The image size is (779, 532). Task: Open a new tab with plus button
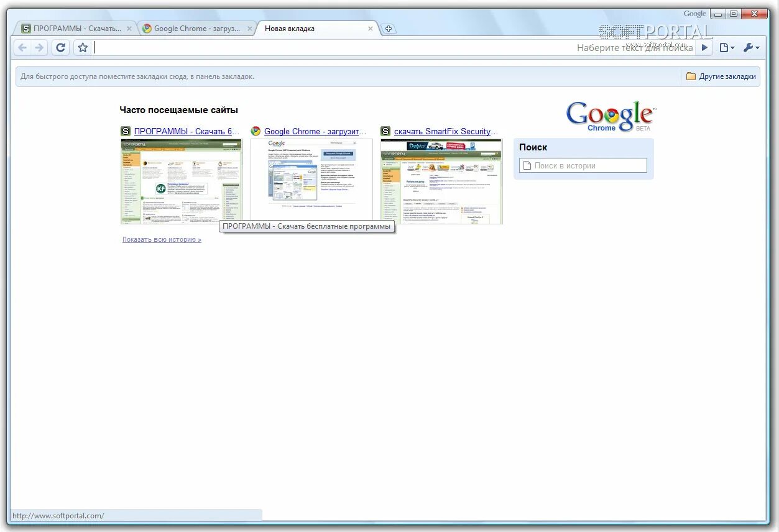[388, 29]
